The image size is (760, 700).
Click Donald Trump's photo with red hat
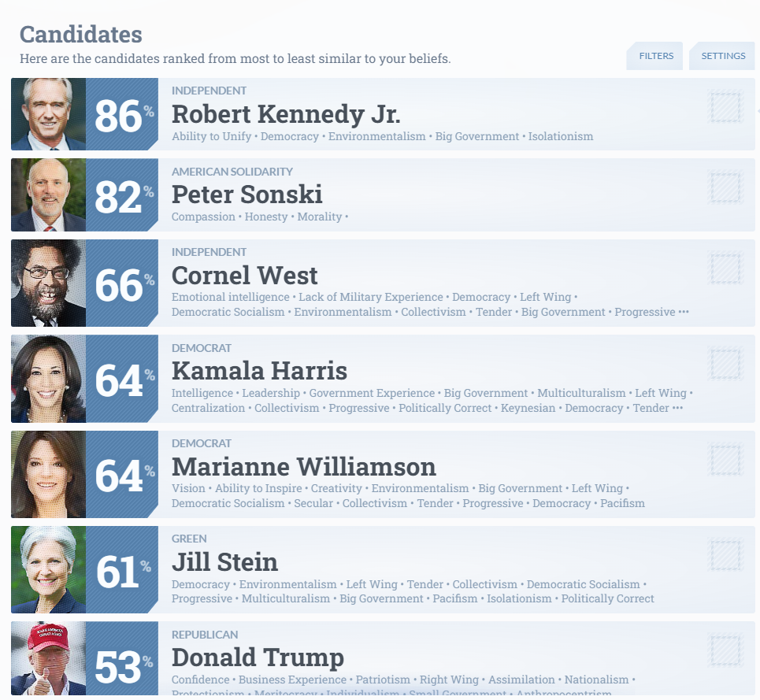click(x=49, y=658)
